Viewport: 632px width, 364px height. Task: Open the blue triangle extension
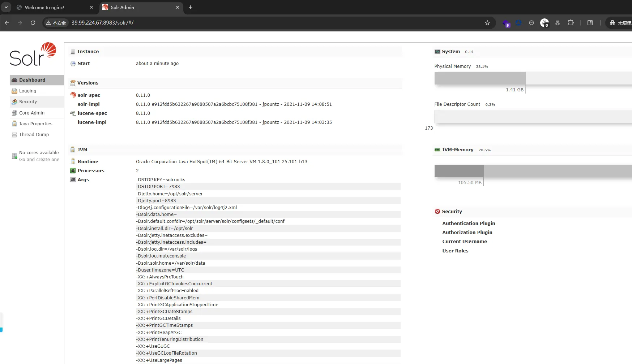(518, 23)
